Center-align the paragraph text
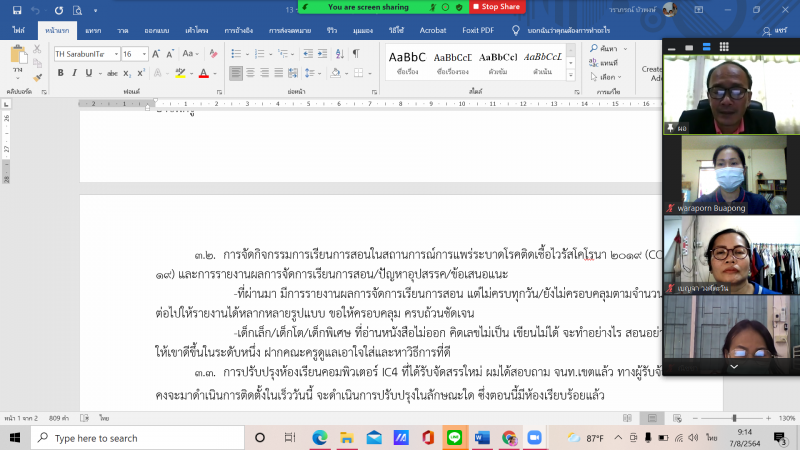The height and width of the screenshot is (450, 800). [x=252, y=73]
